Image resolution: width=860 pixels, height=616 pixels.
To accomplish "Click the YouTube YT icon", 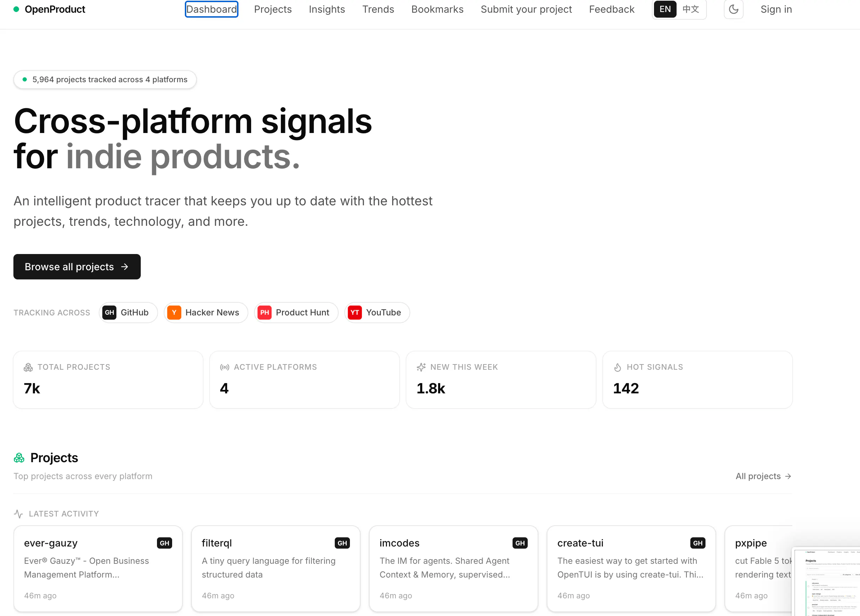I will click(355, 313).
